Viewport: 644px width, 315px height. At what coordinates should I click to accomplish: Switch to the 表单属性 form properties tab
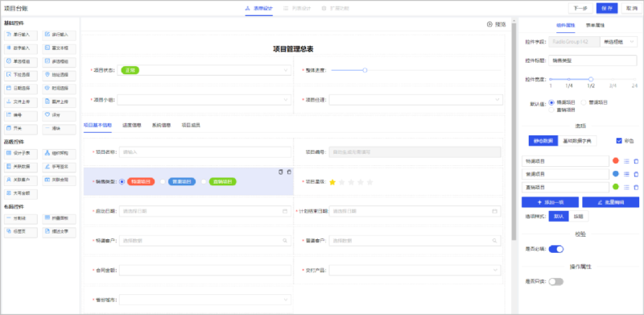click(595, 25)
